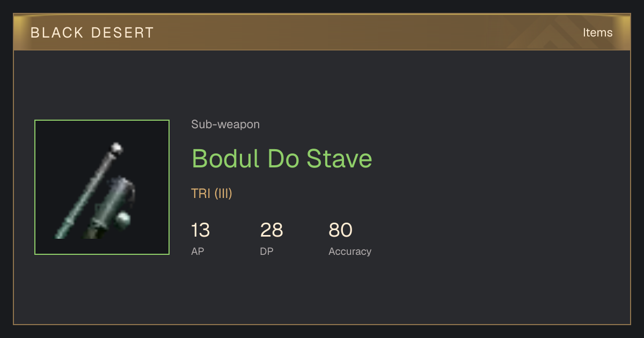Click the Accuracy value 80

tap(340, 230)
